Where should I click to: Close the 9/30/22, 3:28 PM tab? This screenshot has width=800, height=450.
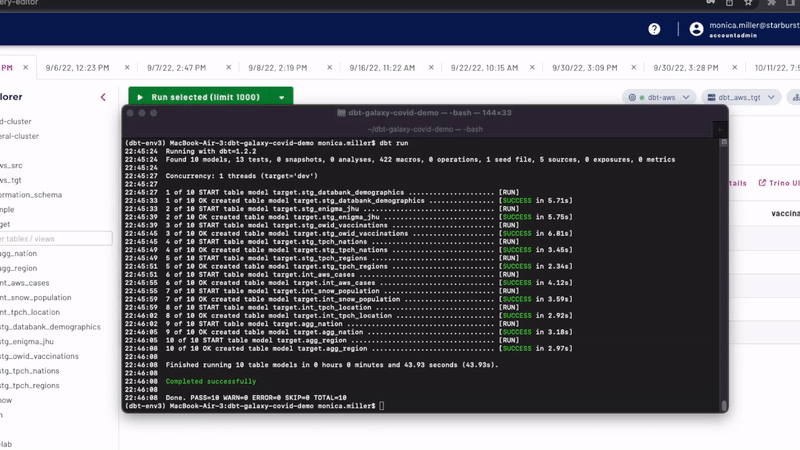735,67
